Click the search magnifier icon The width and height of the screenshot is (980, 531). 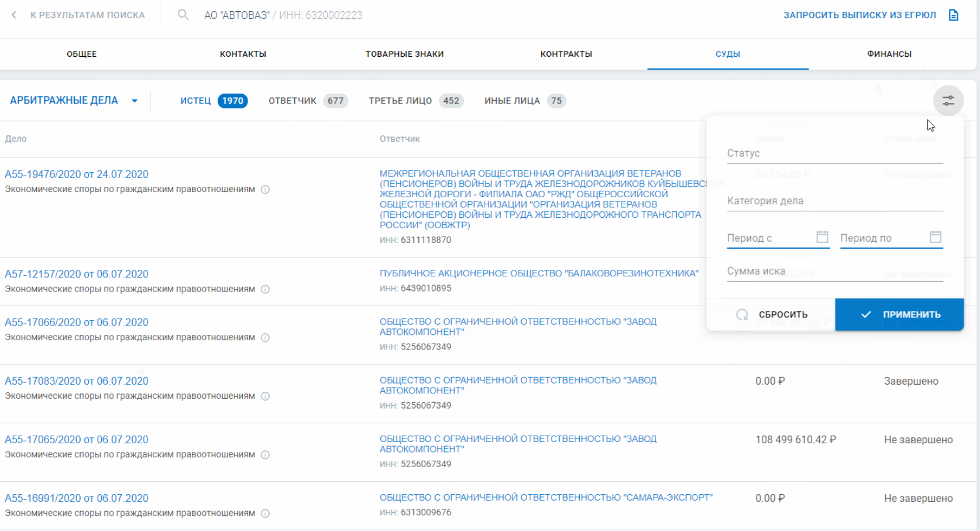tap(183, 15)
